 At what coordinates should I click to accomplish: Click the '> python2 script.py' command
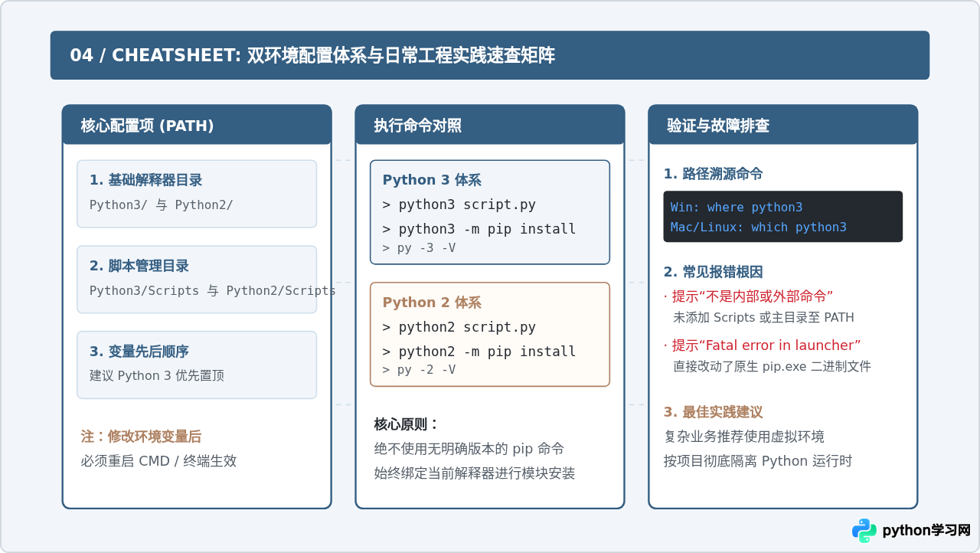pos(459,327)
